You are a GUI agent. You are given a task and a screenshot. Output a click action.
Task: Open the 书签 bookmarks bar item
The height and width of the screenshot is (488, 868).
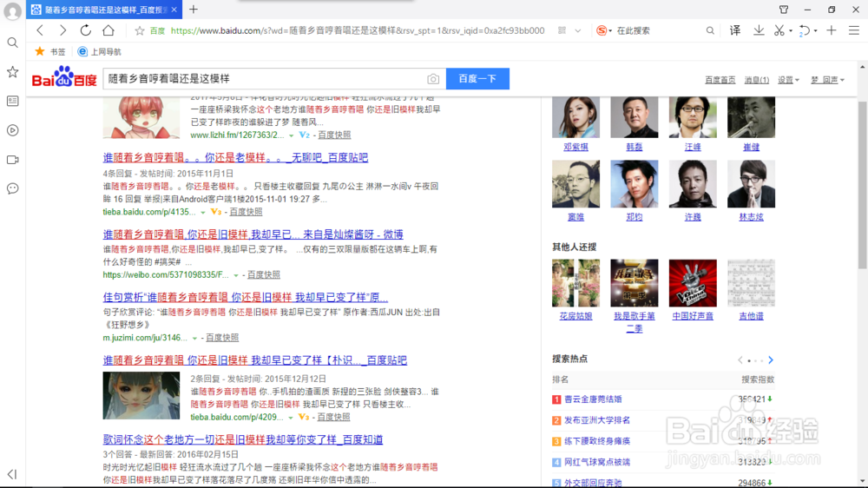pos(51,51)
